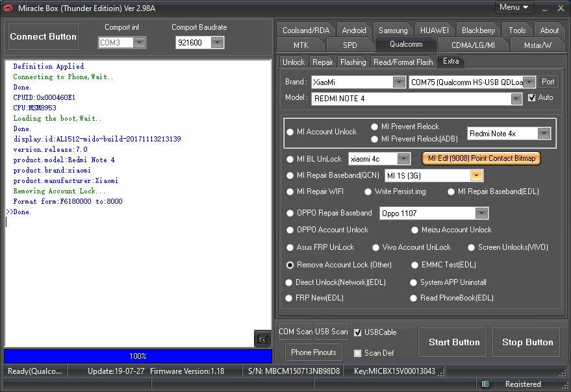Switch to the MTK tab
The height and width of the screenshot is (392, 571).
(x=301, y=45)
